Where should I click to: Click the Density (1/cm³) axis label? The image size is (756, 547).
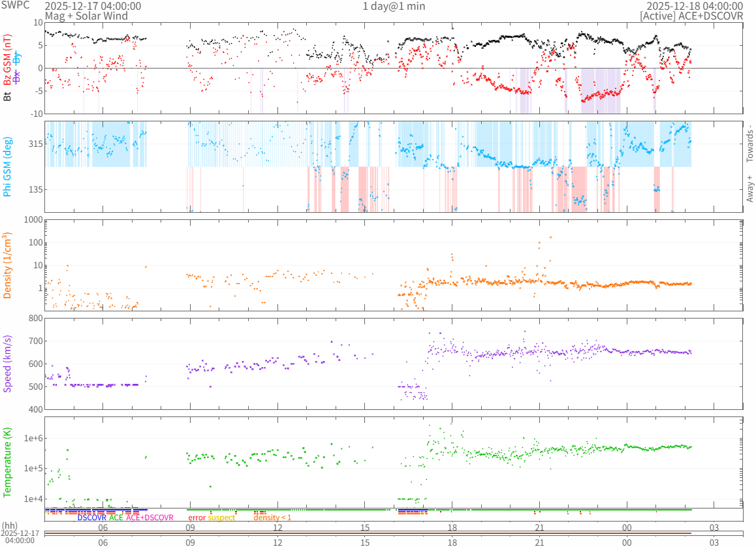pyautogui.click(x=8, y=266)
